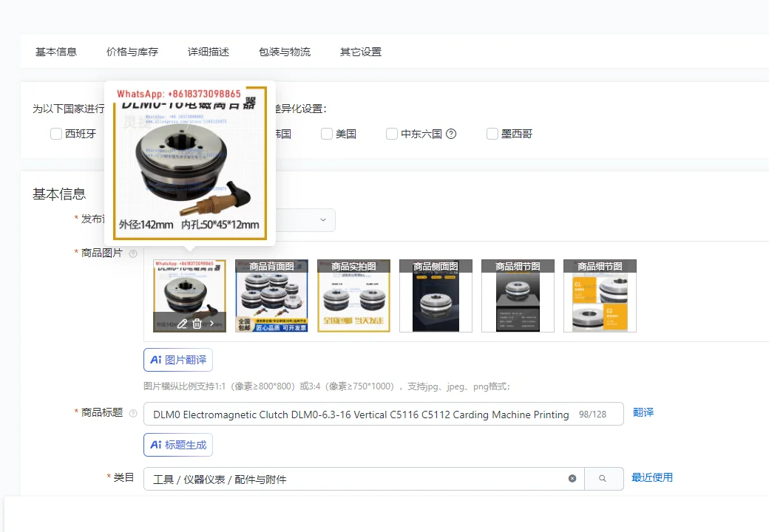Select the 商品实拍图 thumbnail
769x532 pixels.
point(353,296)
